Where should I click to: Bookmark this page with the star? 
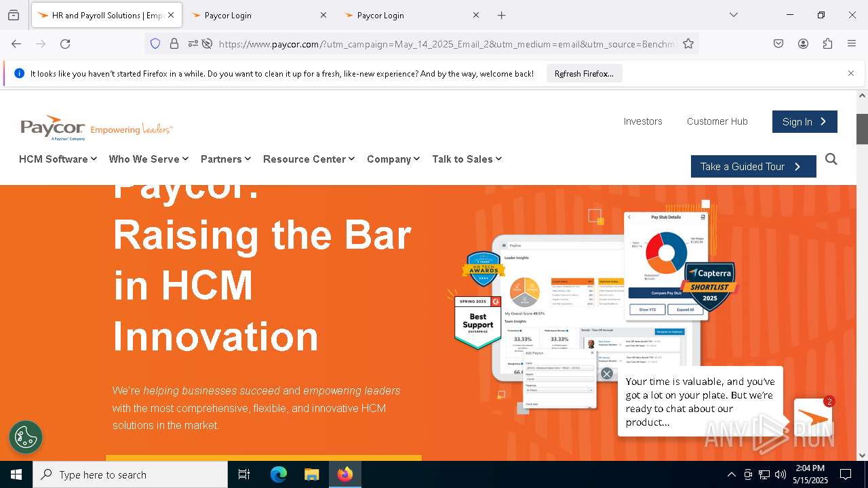688,43
